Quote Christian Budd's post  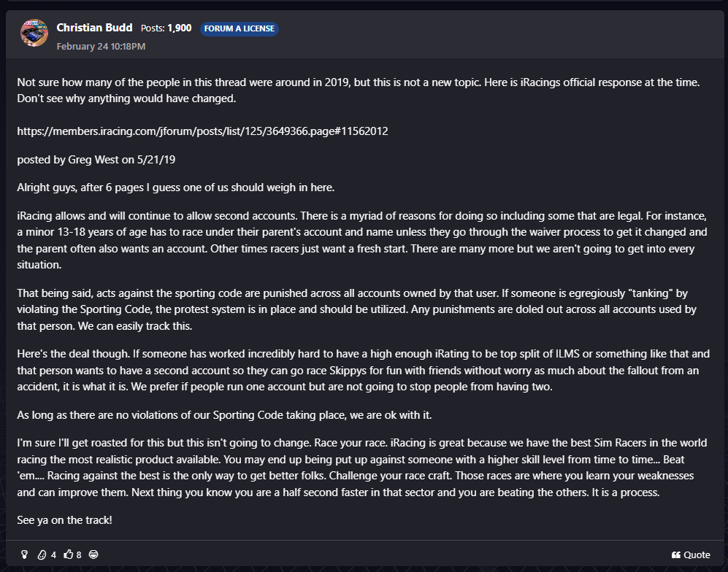(691, 554)
